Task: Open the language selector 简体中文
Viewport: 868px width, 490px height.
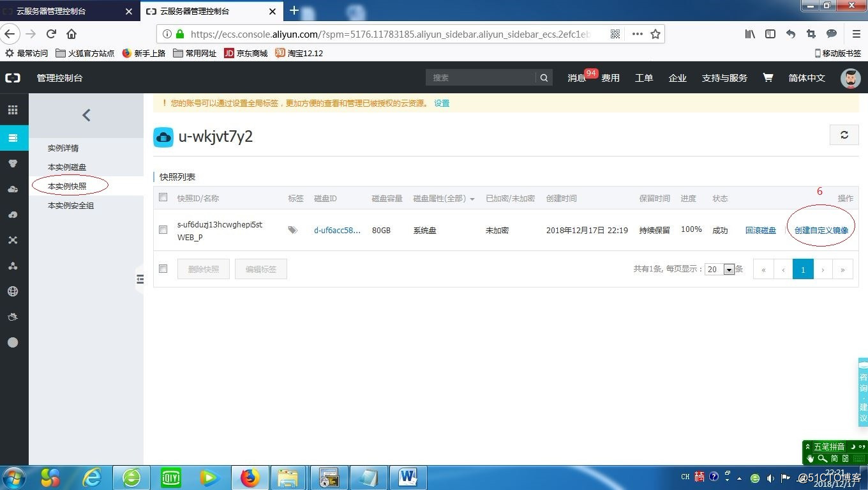Action: [x=807, y=78]
